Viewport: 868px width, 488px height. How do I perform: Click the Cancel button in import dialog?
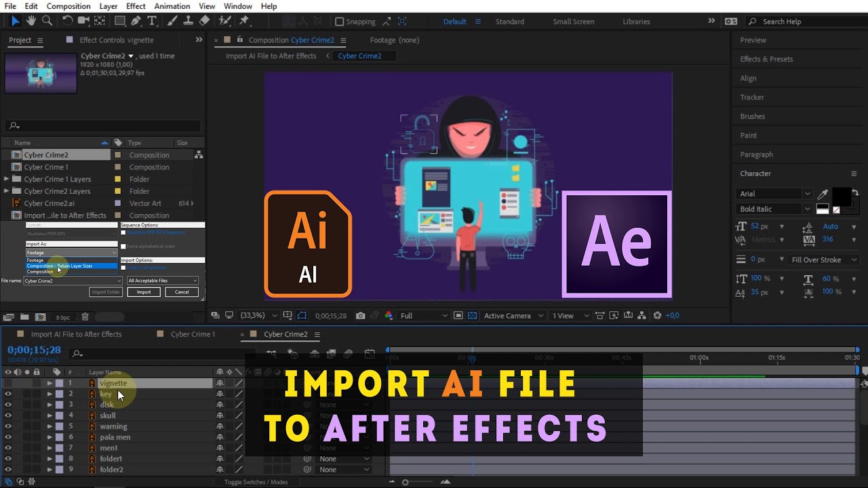(x=182, y=292)
